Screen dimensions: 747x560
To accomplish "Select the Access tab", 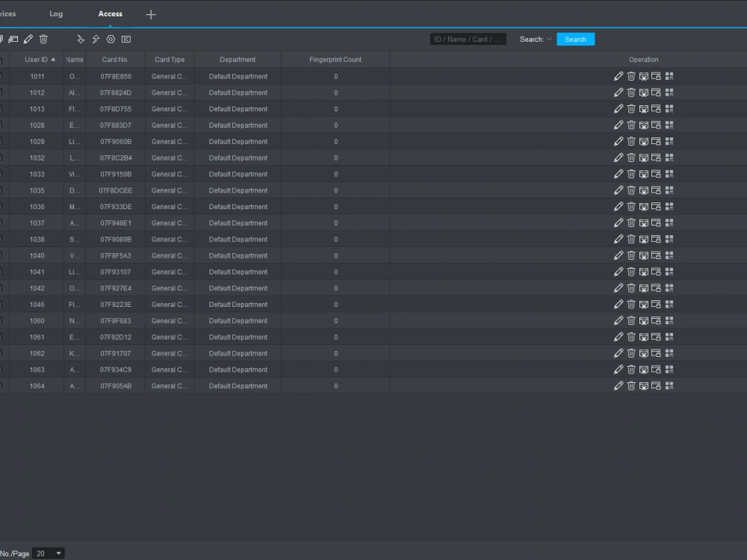I will (x=110, y=13).
